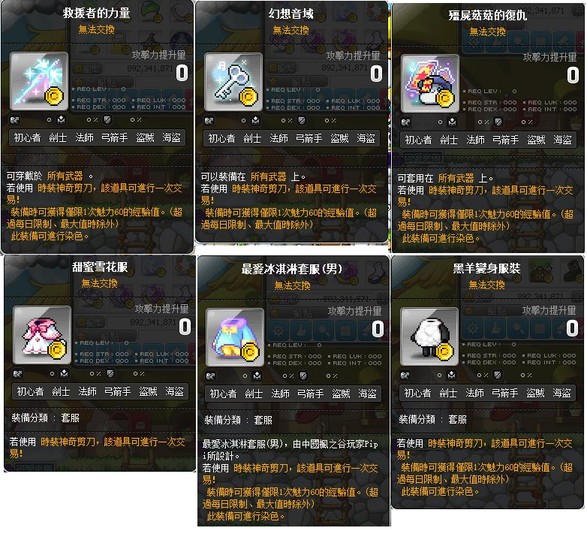Image resolution: width=587 pixels, height=540 pixels.
Task: Click the 甜蜜雪花服 title text
Action: click(x=100, y=267)
